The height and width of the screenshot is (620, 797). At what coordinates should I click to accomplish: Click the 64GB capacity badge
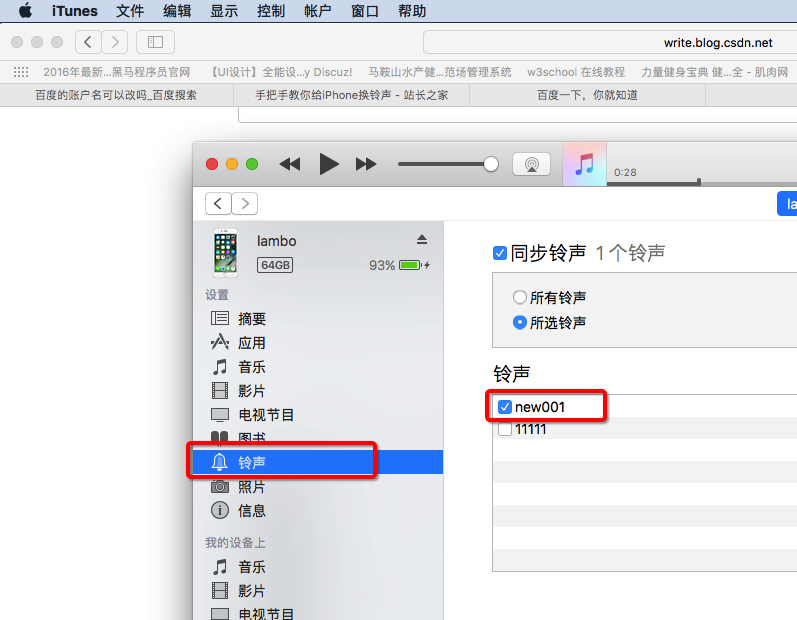[x=275, y=265]
